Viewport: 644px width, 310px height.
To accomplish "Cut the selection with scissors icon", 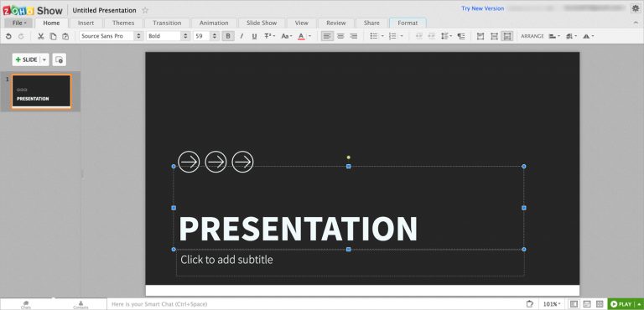I will click(x=40, y=36).
